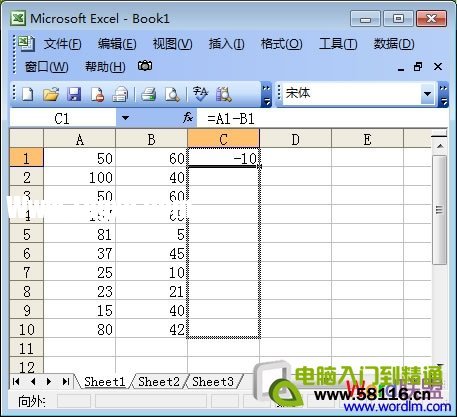Click the Excel application icon in title bar

pyautogui.click(x=18, y=18)
